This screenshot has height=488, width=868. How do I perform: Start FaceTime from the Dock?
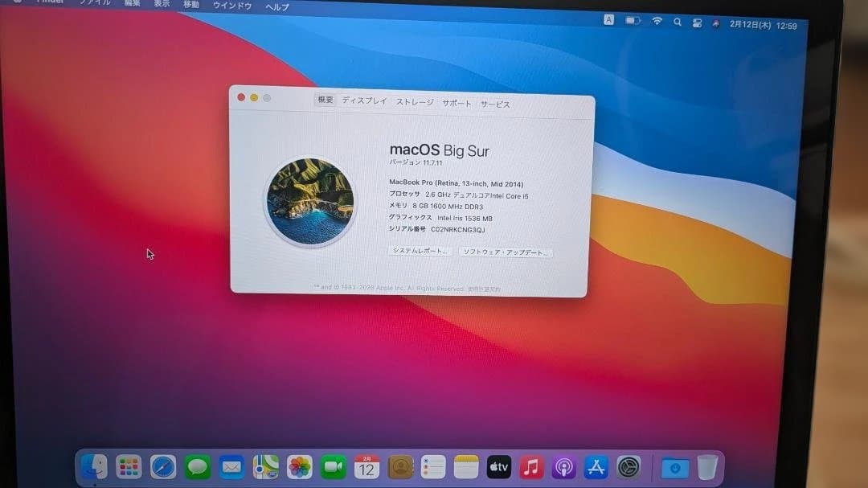(x=333, y=467)
